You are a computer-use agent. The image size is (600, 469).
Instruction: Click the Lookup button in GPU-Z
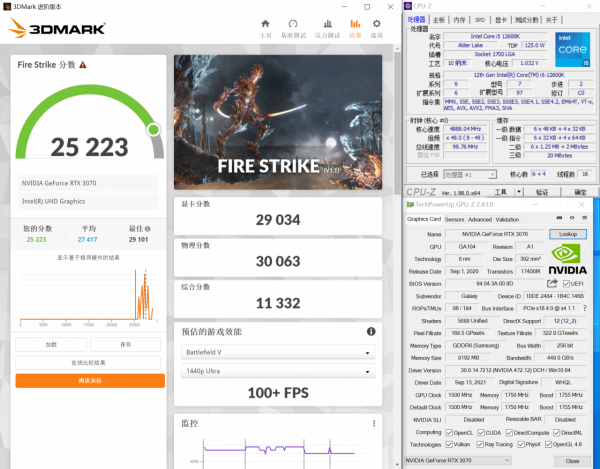(x=568, y=234)
